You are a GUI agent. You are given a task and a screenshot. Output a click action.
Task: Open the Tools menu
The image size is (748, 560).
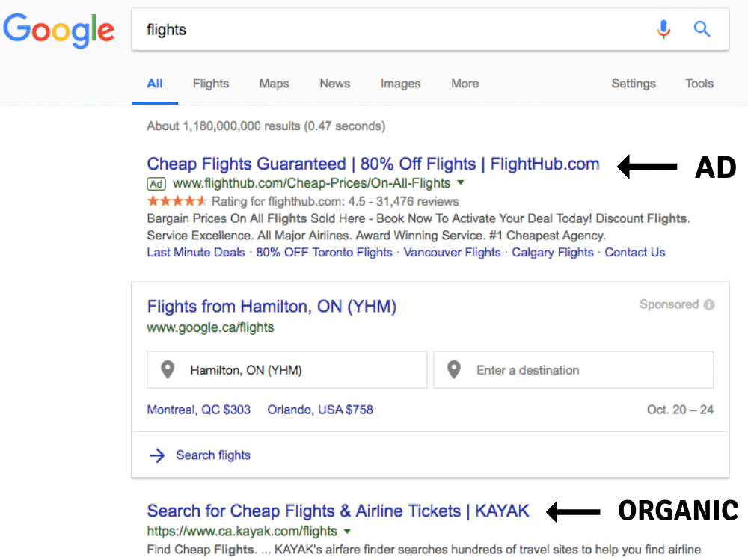pos(699,84)
